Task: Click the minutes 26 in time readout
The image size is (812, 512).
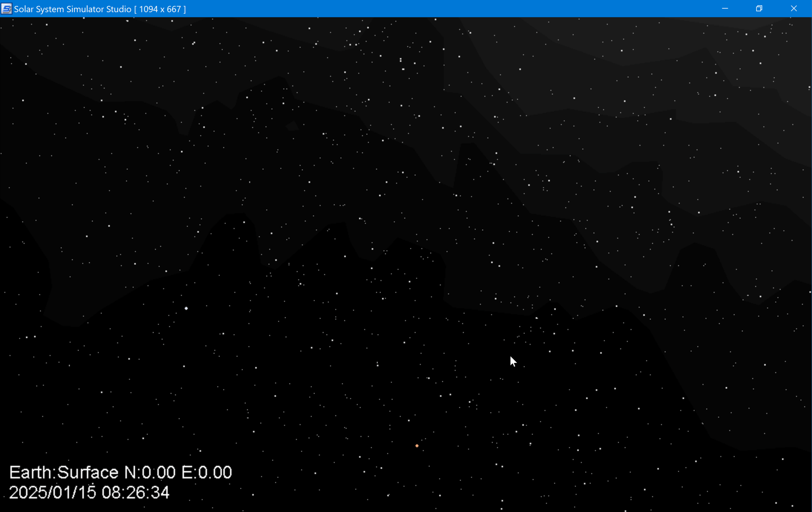Action: [135, 493]
